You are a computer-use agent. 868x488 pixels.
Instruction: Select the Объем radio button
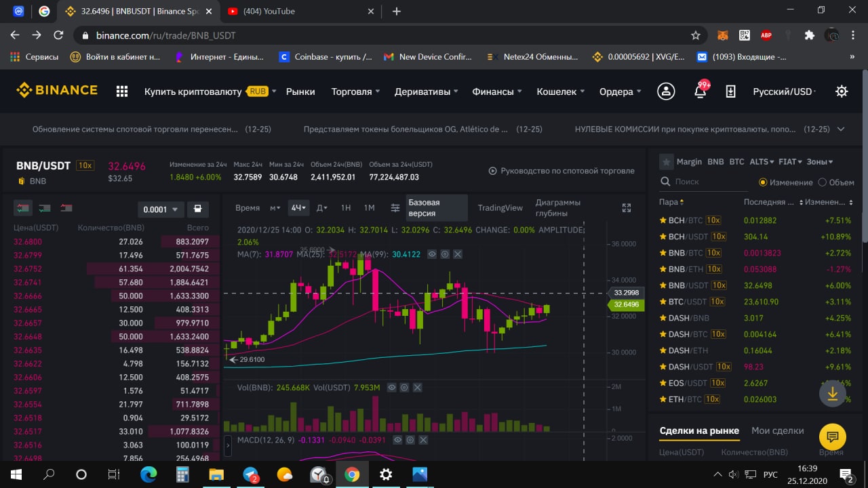pos(823,182)
